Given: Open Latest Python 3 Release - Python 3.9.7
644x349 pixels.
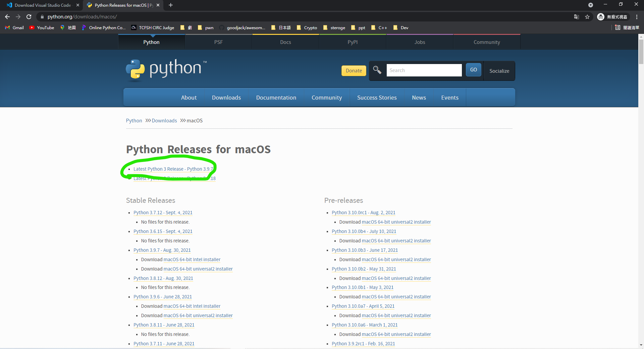Looking at the screenshot, I should (x=173, y=169).
